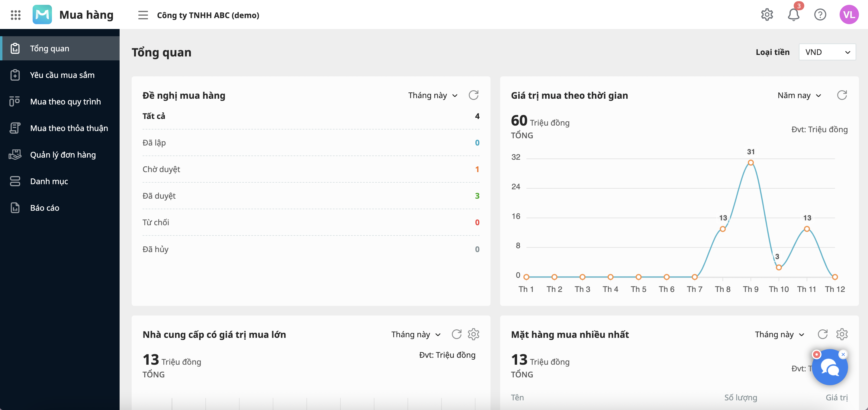Refresh Nhà cung cấp có giá trị mua lớn
This screenshot has width=868, height=410.
tap(457, 334)
